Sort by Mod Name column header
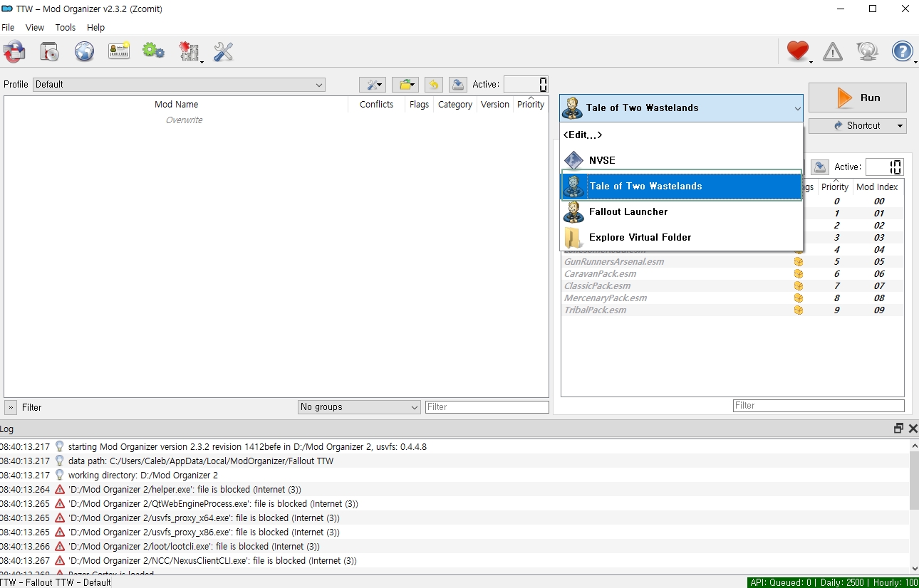This screenshot has width=919, height=588. tap(177, 105)
